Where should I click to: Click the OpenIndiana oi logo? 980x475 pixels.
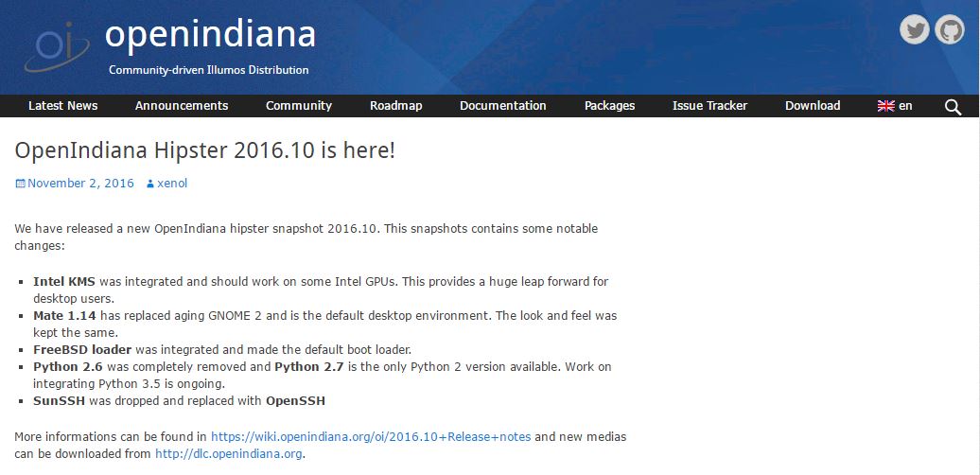57,47
